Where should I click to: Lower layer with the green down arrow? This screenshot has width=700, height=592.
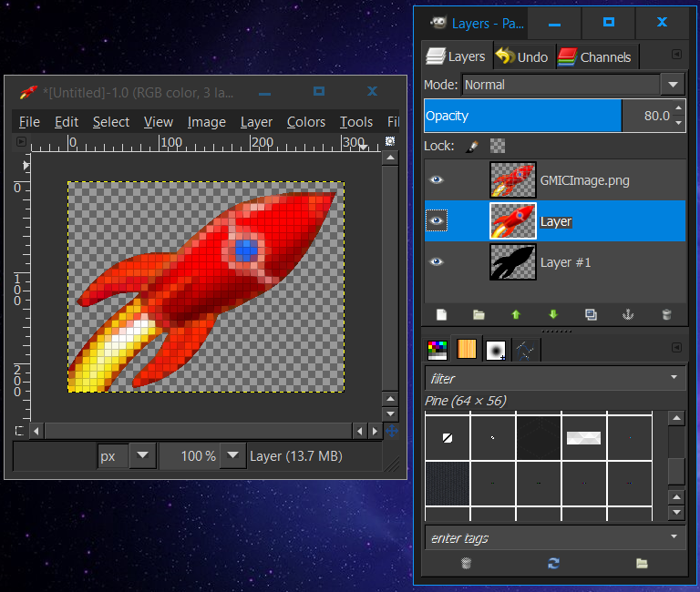[x=553, y=315]
